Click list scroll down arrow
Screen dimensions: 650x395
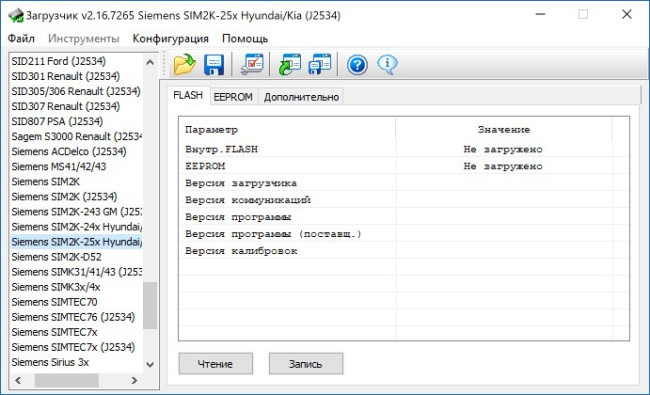(x=150, y=365)
